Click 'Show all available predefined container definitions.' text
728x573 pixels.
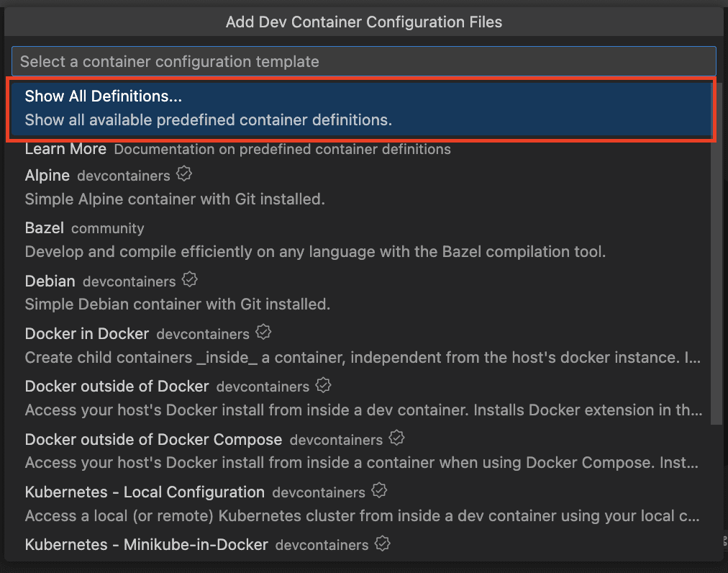pos(209,120)
